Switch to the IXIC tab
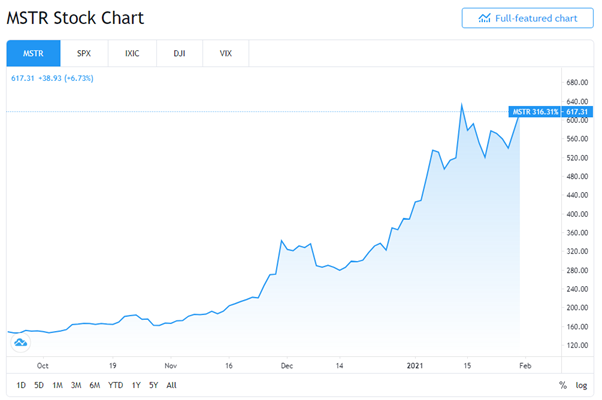This screenshot has width=602, height=400. click(132, 53)
